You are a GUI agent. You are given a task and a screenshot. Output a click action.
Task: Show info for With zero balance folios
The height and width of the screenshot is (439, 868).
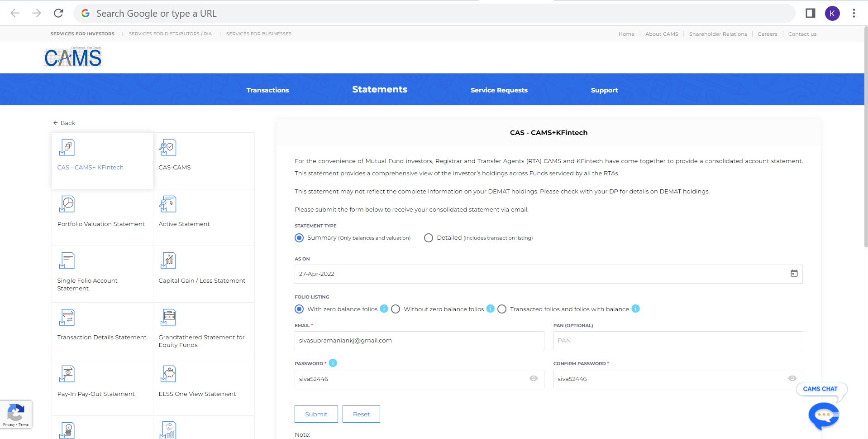point(384,309)
